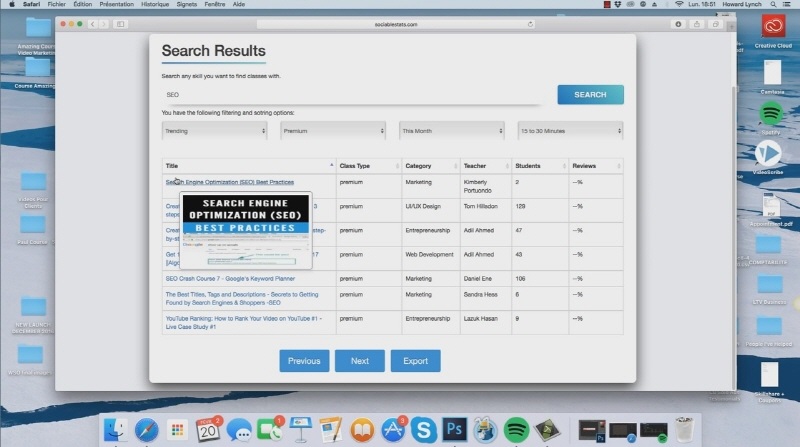Image resolution: width=800 pixels, height=447 pixels.
Task: Open Safari compass icon in the dock
Action: [146, 430]
